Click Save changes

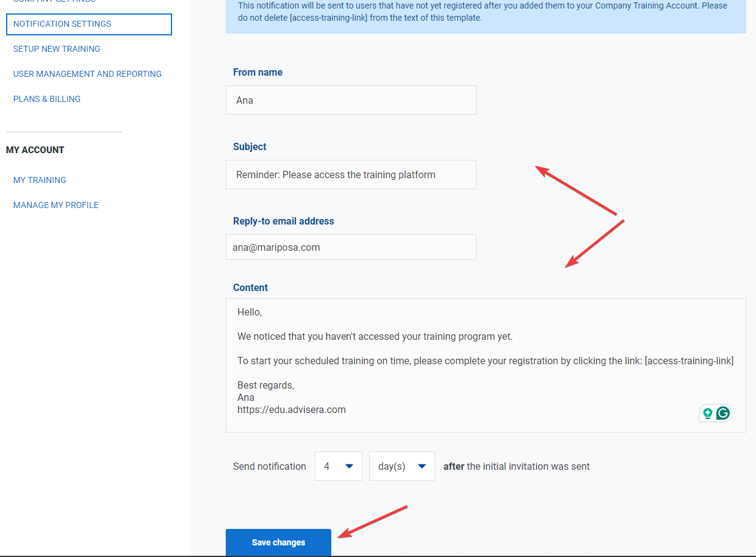[278, 542]
